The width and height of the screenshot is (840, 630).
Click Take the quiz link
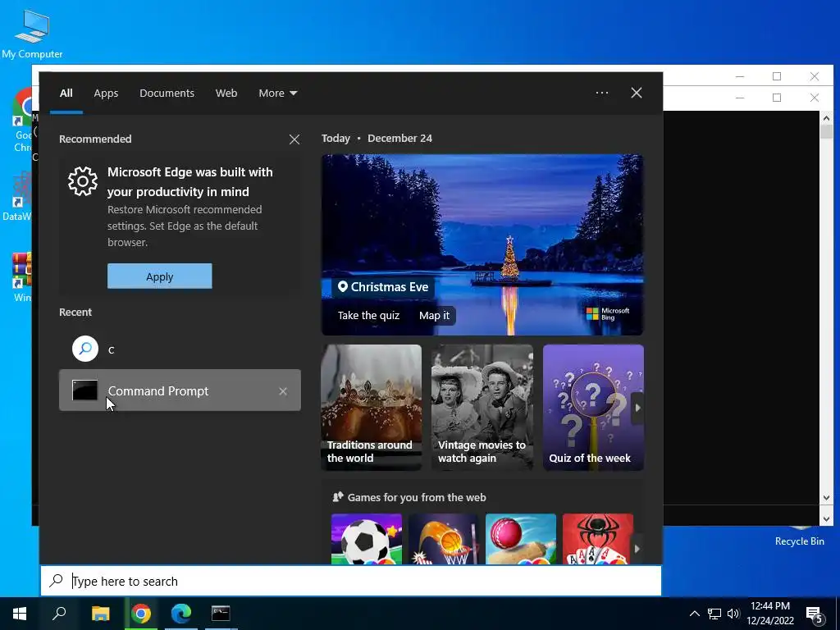click(x=368, y=316)
